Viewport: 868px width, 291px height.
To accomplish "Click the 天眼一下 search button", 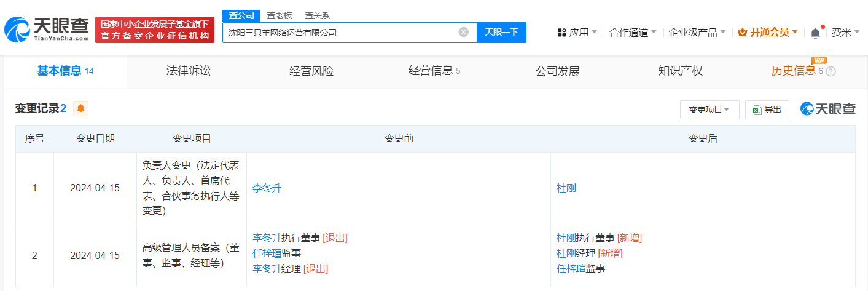I will pos(501,33).
